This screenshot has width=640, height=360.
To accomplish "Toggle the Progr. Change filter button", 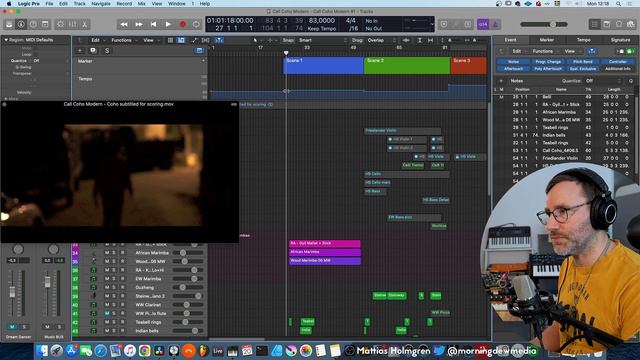I will click(548, 62).
